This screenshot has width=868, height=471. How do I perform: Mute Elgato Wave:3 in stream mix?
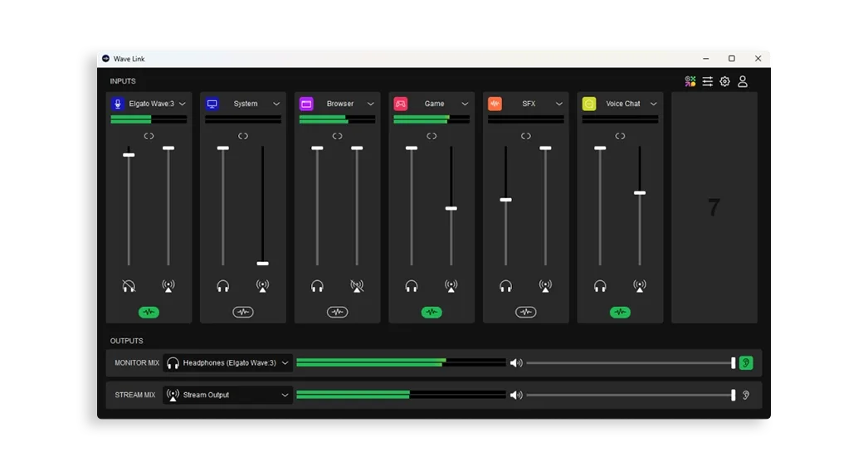pyautogui.click(x=168, y=286)
